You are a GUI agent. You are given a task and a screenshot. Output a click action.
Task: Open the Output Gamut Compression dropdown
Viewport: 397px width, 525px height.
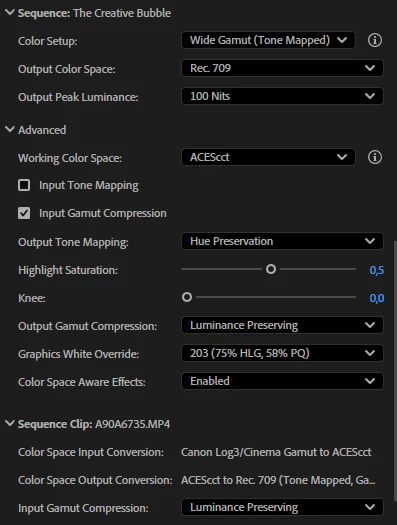pos(282,325)
